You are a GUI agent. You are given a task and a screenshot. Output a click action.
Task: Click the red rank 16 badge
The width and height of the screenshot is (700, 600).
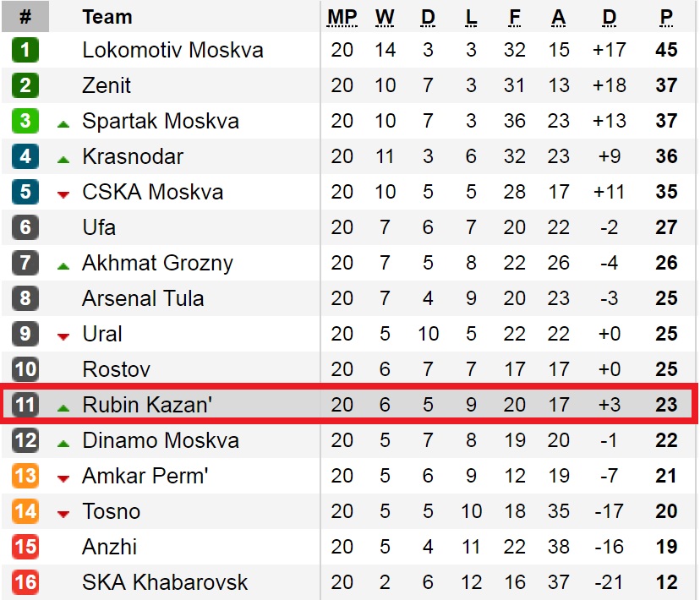coord(25,582)
